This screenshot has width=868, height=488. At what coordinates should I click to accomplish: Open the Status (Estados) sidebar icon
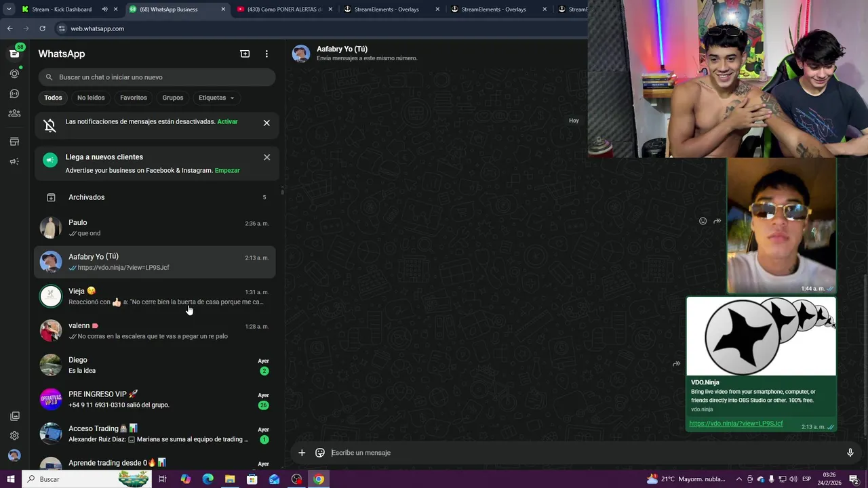coord(14,73)
